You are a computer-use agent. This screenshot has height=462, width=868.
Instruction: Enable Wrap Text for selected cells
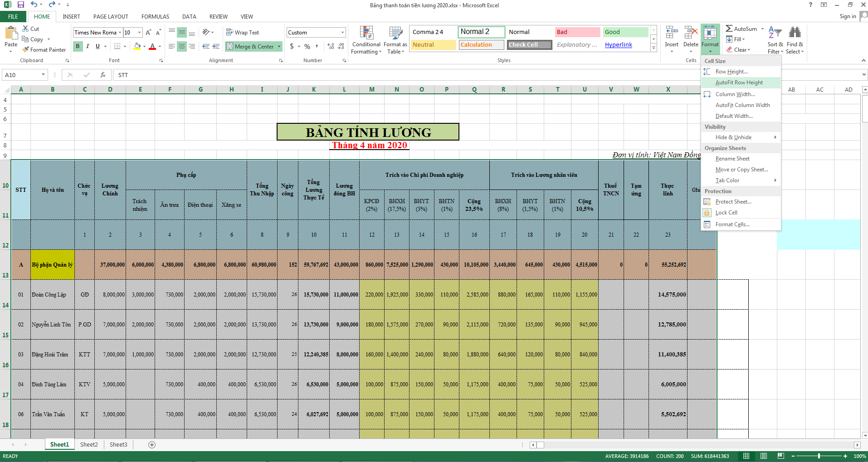[x=243, y=32]
